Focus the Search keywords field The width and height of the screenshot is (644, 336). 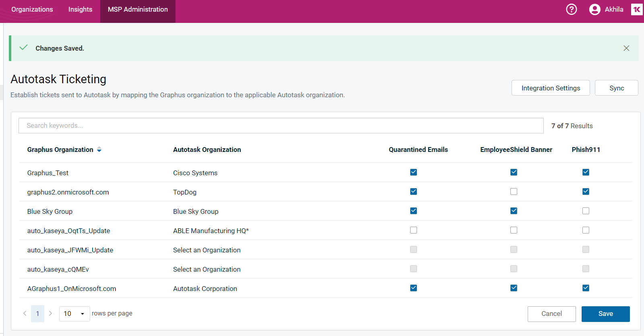[281, 126]
